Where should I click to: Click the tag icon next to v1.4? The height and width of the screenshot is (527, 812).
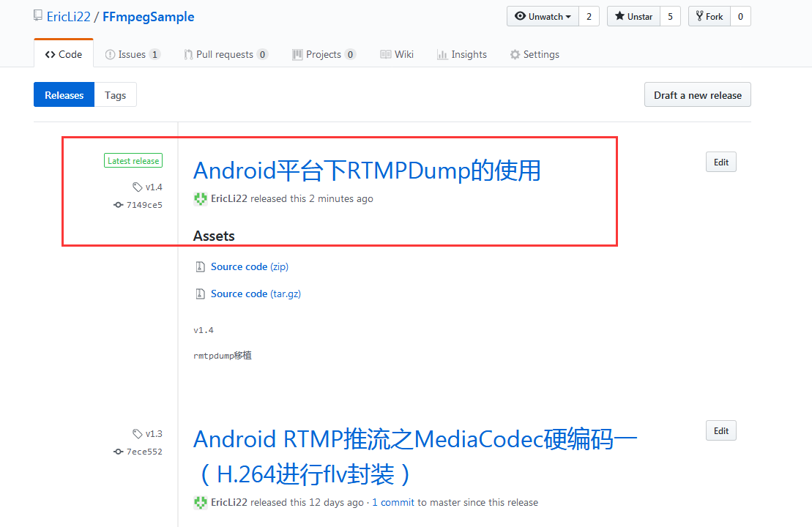click(x=137, y=187)
